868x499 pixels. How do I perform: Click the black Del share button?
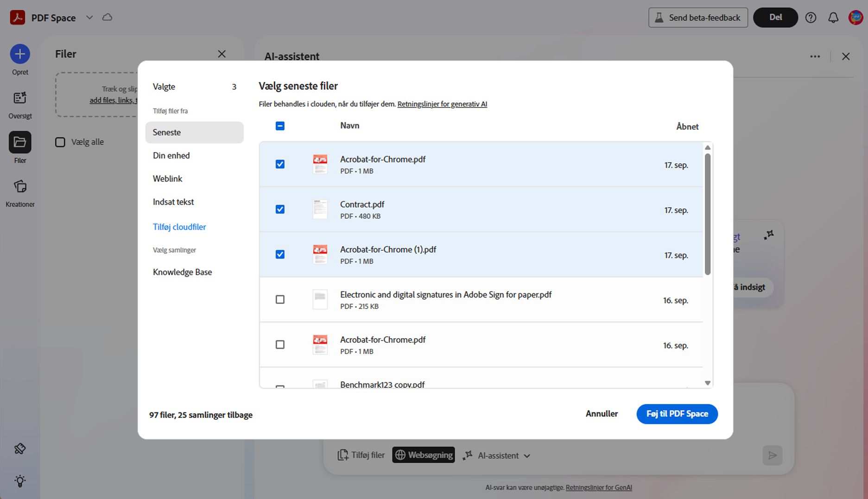click(x=775, y=18)
